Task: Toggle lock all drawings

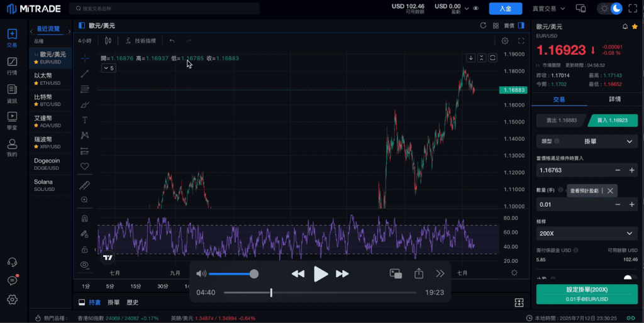Action: 85,249
